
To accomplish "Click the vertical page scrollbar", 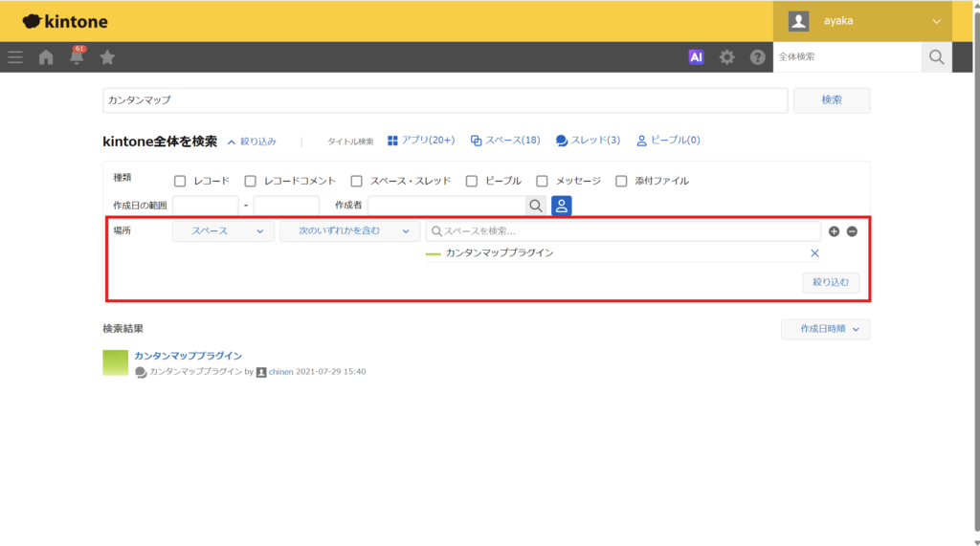I will tap(977, 273).
